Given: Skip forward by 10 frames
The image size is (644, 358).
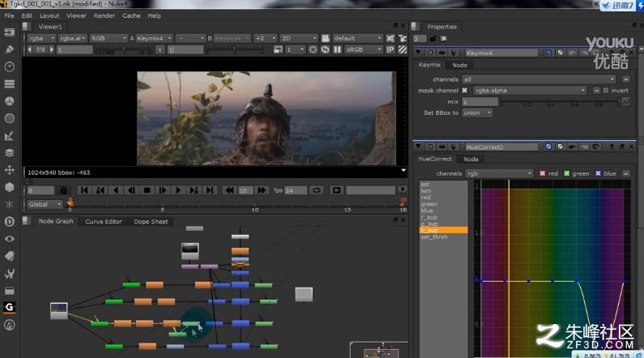Looking at the screenshot, I should click(262, 190).
